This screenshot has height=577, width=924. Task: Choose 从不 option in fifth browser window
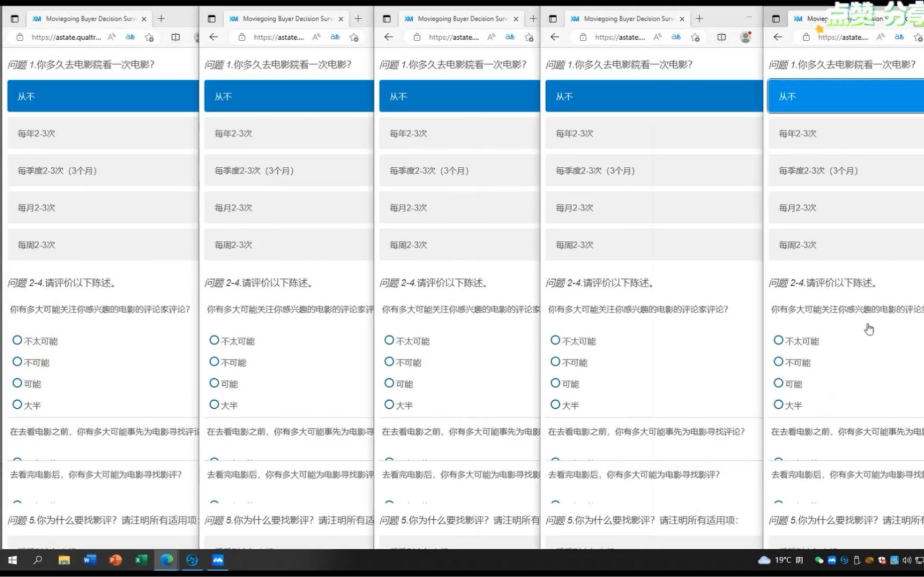[x=845, y=96]
